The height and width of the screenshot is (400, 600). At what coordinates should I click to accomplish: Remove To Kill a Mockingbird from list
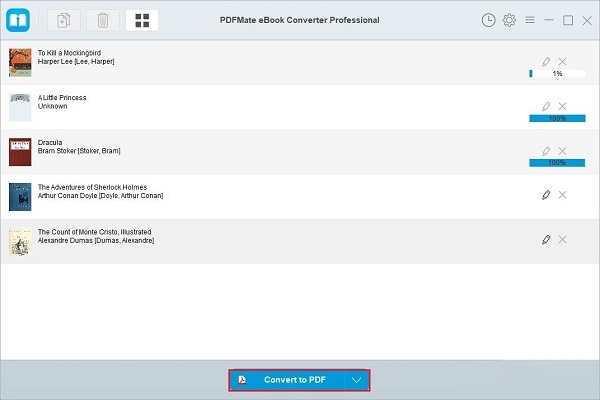[x=562, y=61]
